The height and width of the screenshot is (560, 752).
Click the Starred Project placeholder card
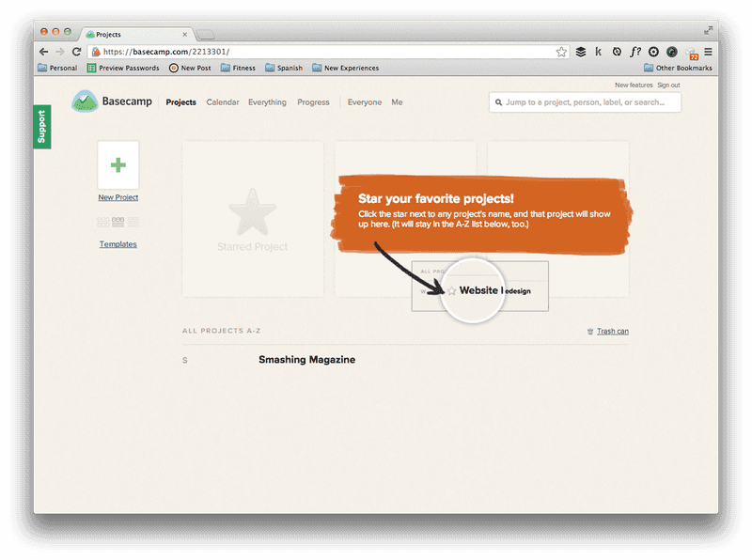[253, 219]
